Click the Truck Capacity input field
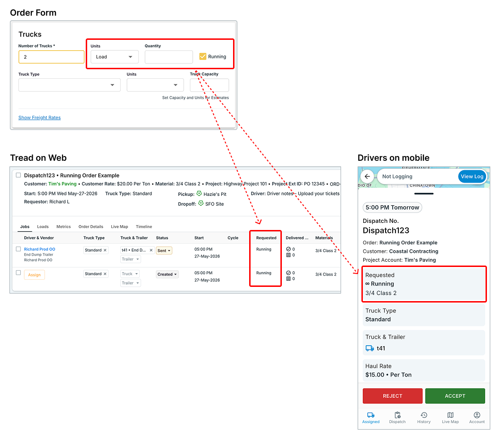 (x=209, y=85)
